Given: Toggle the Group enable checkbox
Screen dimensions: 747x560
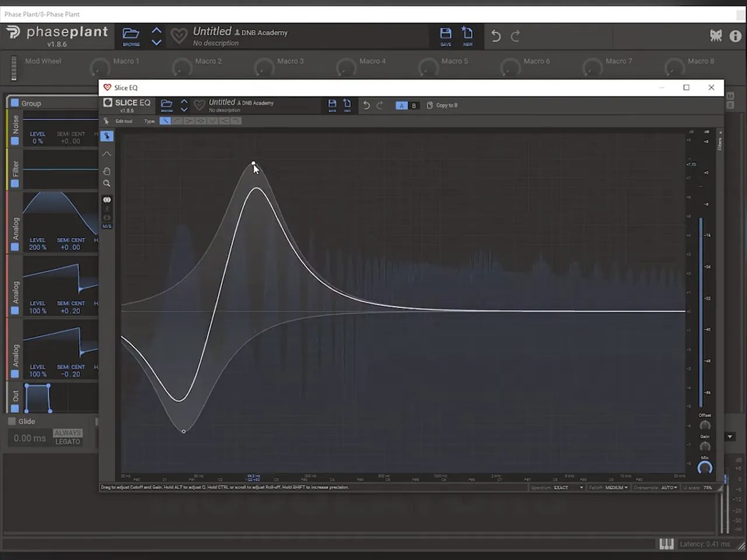Looking at the screenshot, I should pos(15,103).
